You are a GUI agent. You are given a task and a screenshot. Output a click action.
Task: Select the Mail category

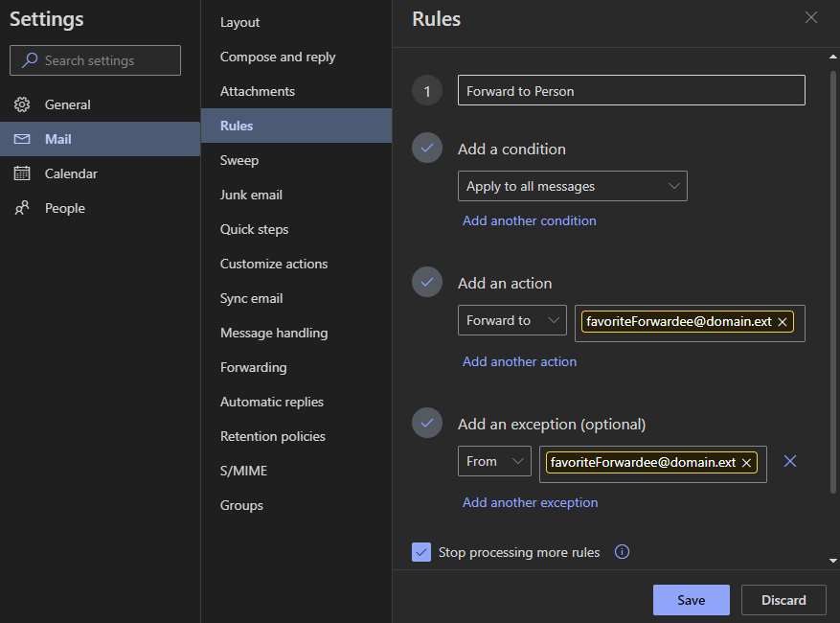(x=101, y=139)
